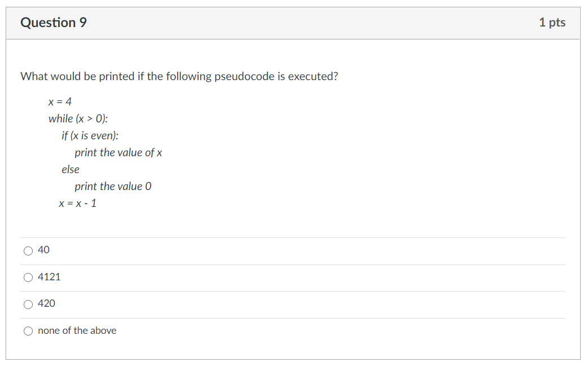
Task: Click the '40' answer label text
Action: tap(43, 250)
